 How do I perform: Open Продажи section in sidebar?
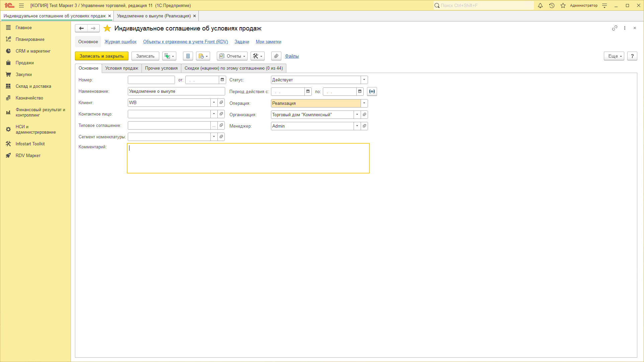[x=25, y=63]
